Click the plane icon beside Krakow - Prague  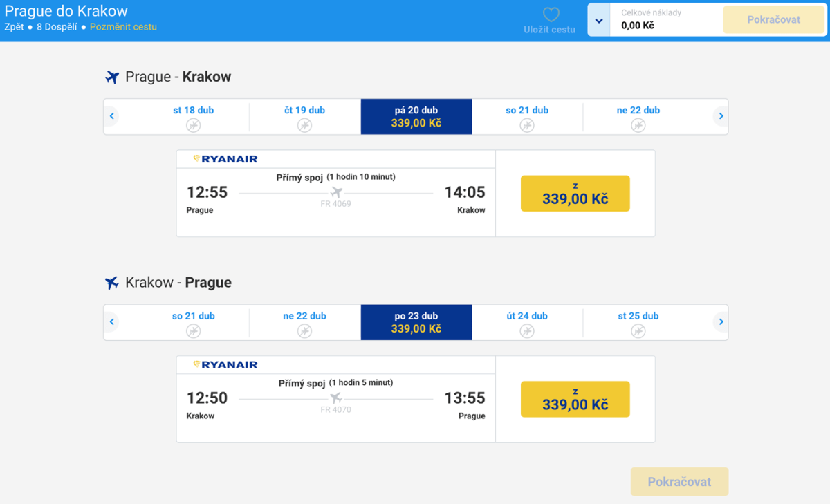click(112, 283)
